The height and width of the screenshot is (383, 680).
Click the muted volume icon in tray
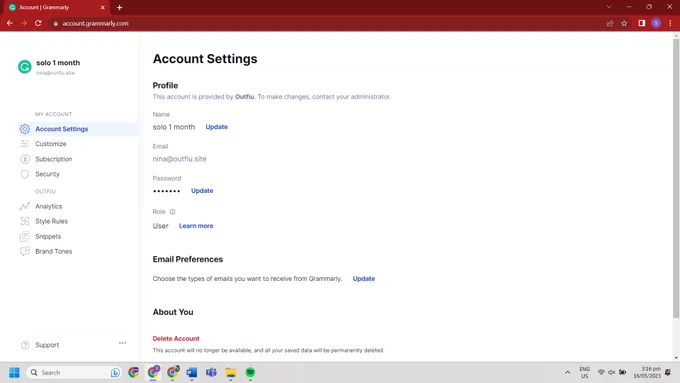(x=611, y=372)
